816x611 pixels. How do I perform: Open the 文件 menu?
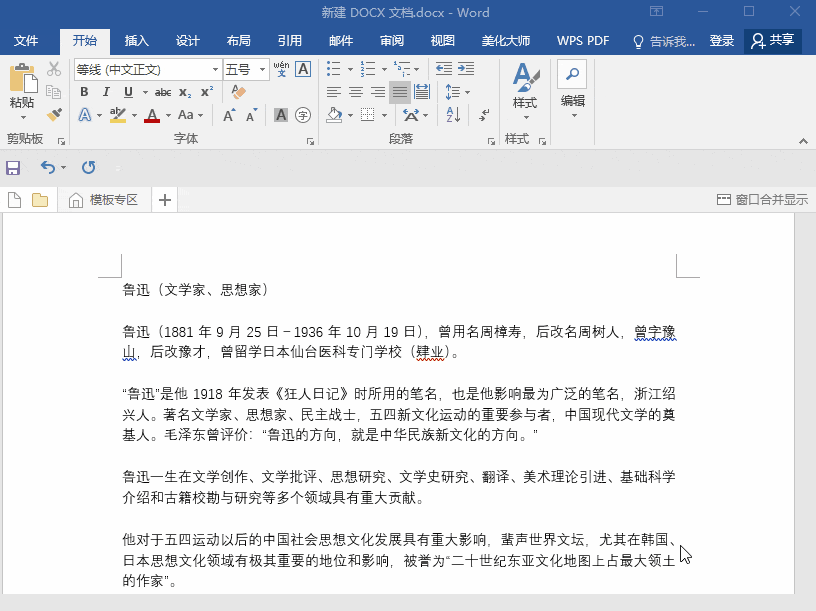(x=26, y=41)
